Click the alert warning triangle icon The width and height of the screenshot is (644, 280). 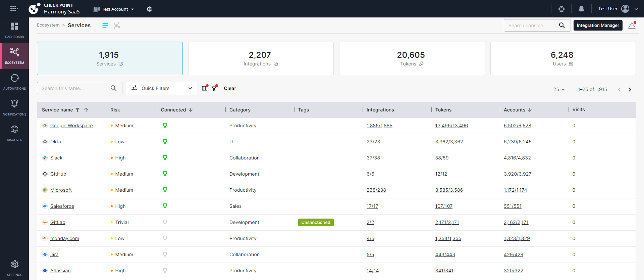632,26
